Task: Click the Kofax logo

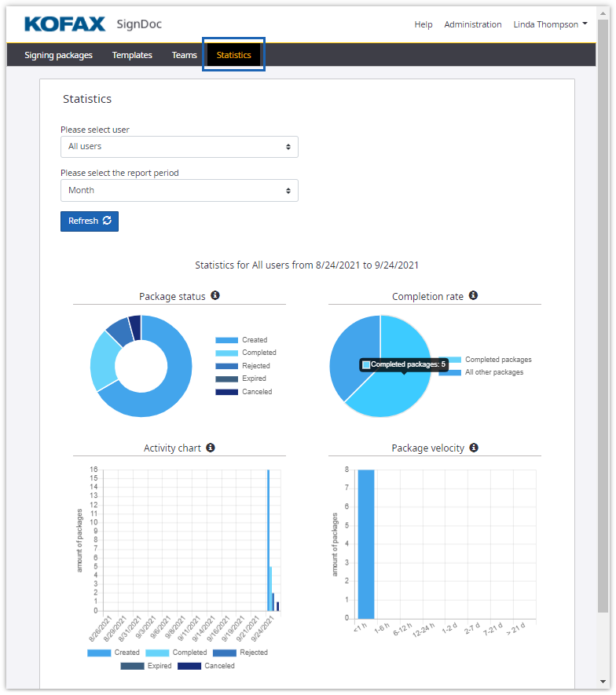Action: point(64,24)
